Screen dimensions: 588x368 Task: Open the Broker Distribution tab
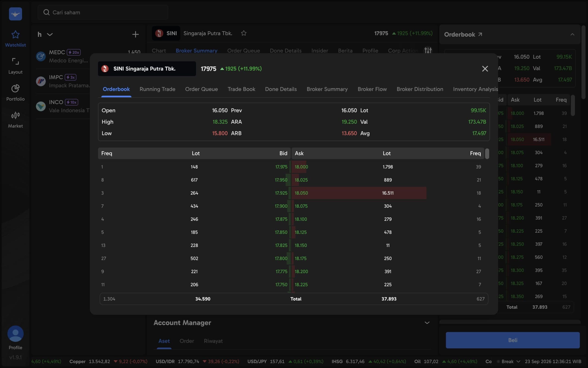click(420, 89)
